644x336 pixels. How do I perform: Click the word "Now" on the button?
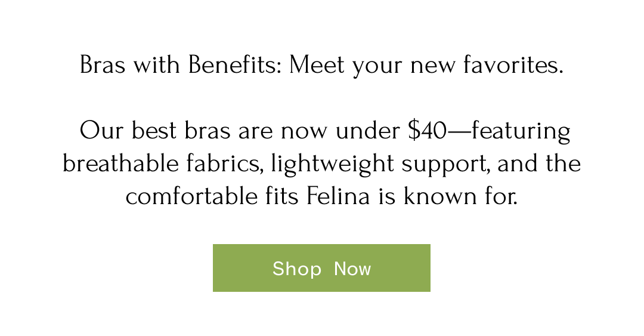tap(352, 269)
